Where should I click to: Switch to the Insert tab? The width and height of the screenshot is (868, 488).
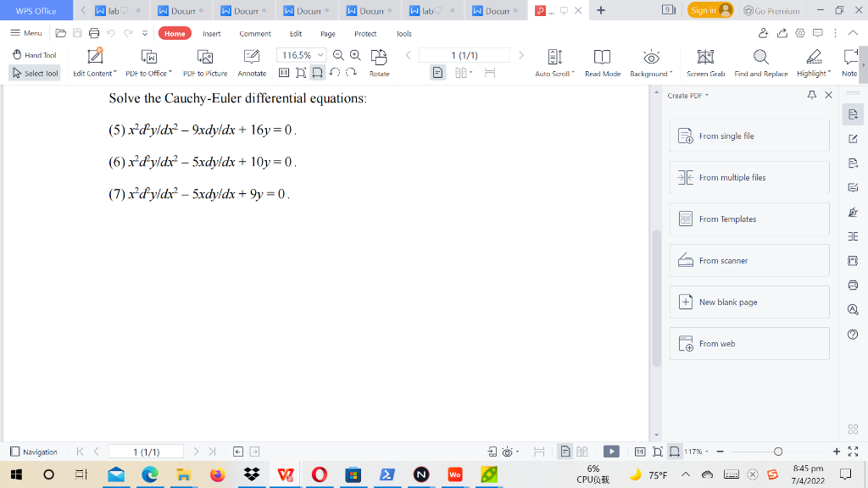pyautogui.click(x=211, y=34)
